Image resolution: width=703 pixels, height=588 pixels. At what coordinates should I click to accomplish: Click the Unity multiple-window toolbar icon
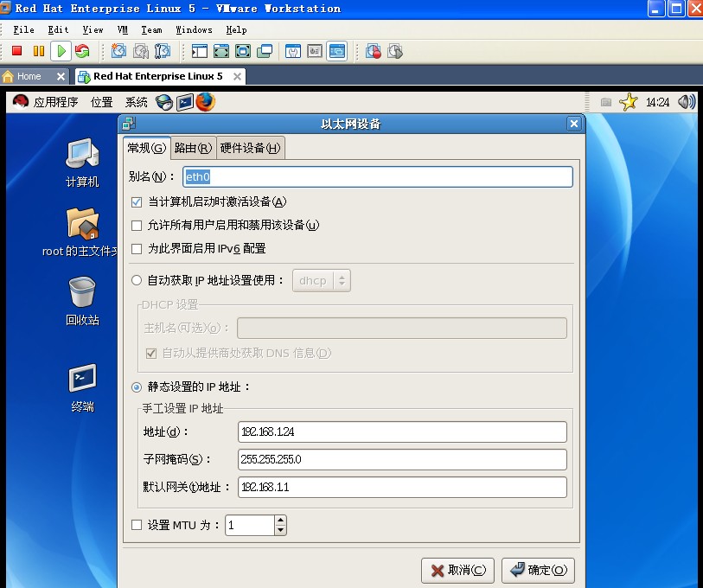point(265,51)
